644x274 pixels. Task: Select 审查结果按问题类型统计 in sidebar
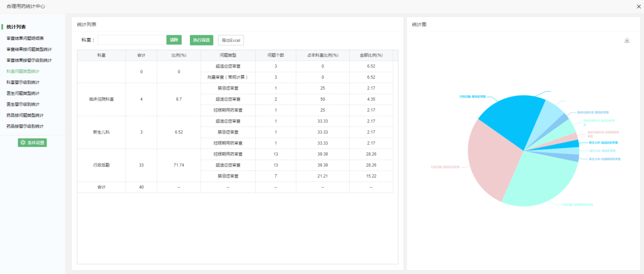pyautogui.click(x=29, y=49)
